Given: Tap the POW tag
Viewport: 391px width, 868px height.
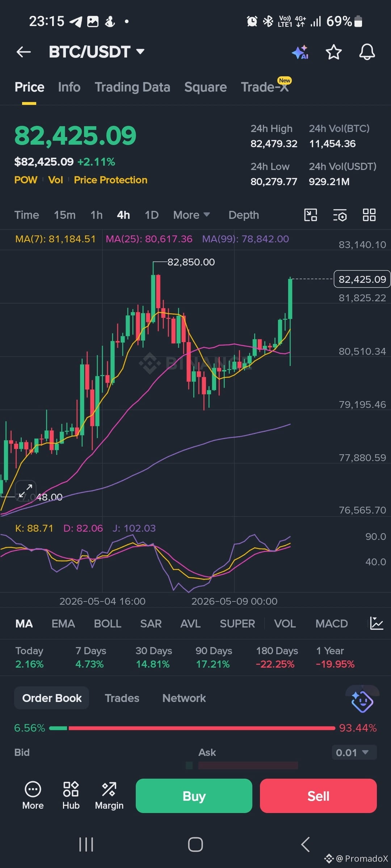Looking at the screenshot, I should click(26, 180).
